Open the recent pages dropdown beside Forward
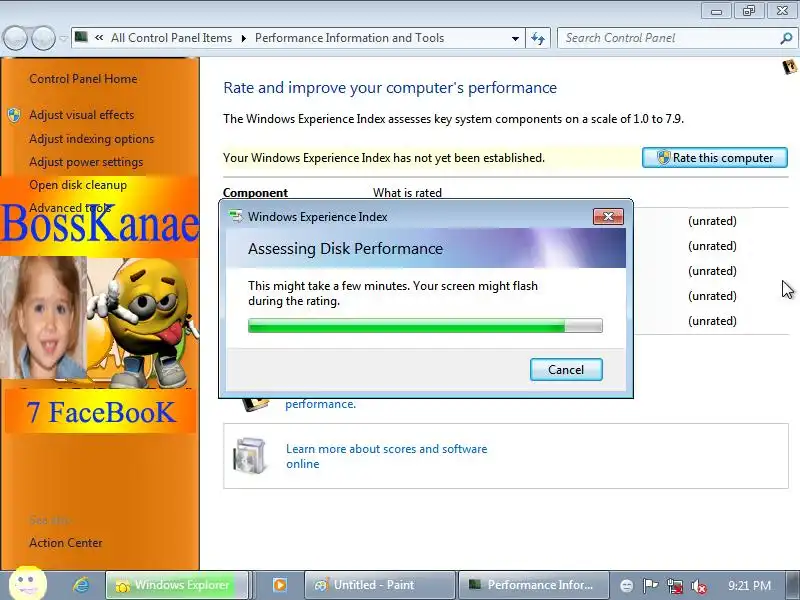The width and height of the screenshot is (800, 600). [63, 38]
